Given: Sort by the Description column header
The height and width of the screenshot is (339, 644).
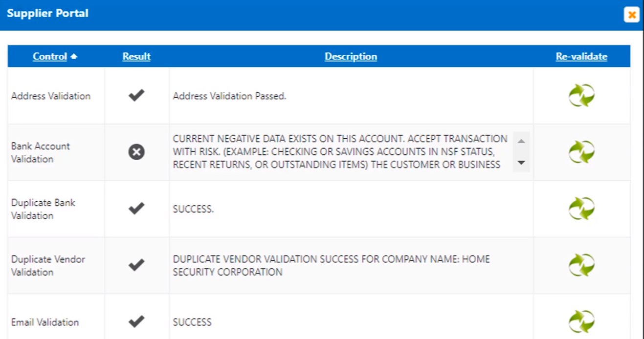Looking at the screenshot, I should point(351,57).
